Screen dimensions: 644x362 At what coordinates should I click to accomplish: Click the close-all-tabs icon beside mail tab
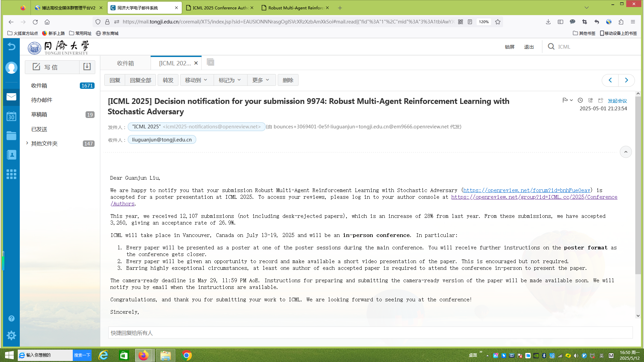tap(211, 62)
